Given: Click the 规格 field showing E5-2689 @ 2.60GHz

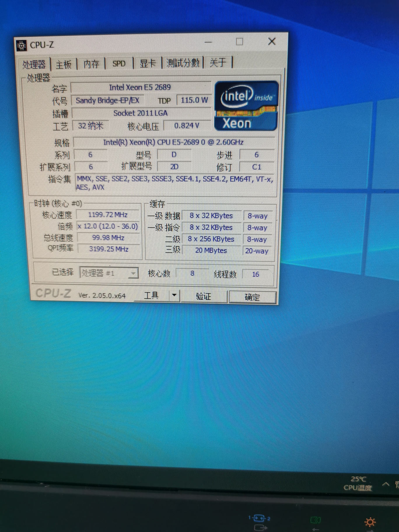Looking at the screenshot, I should pyautogui.click(x=174, y=142).
